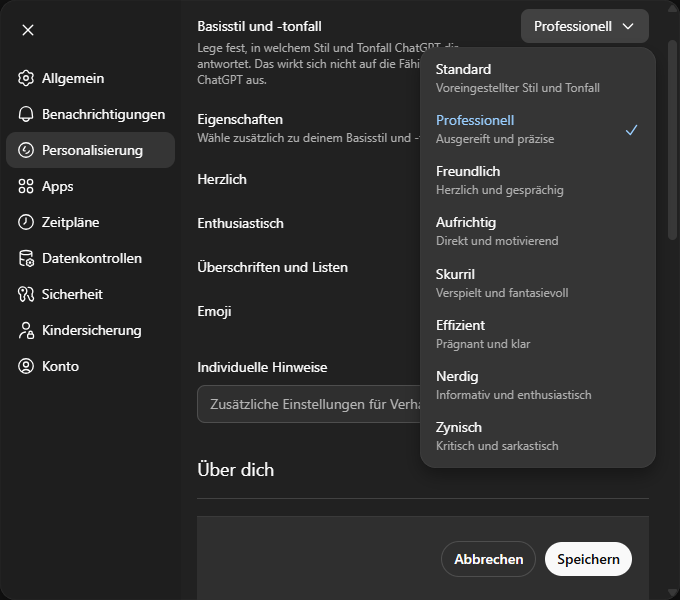Select the Personalisierung section
The width and height of the screenshot is (680, 600).
tap(90, 150)
